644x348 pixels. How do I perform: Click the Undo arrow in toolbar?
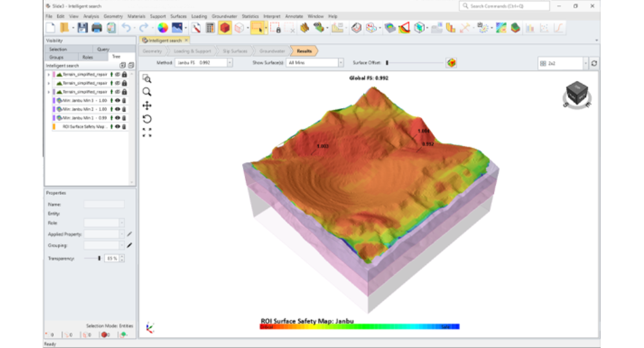[x=126, y=28]
